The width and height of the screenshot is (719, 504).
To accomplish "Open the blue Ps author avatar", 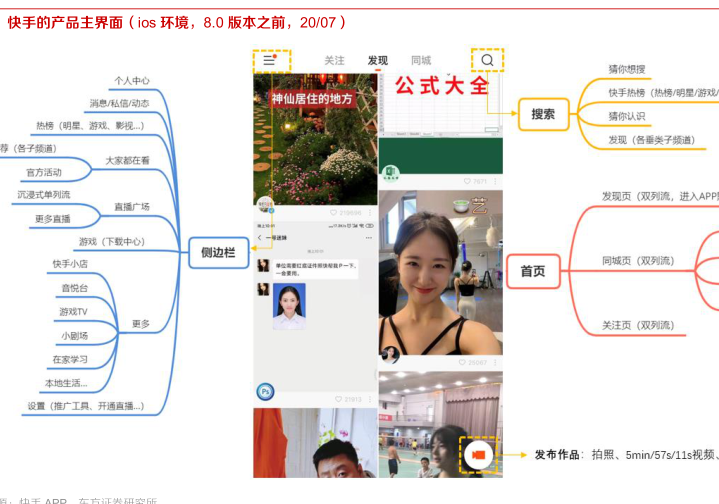I will point(265,391).
